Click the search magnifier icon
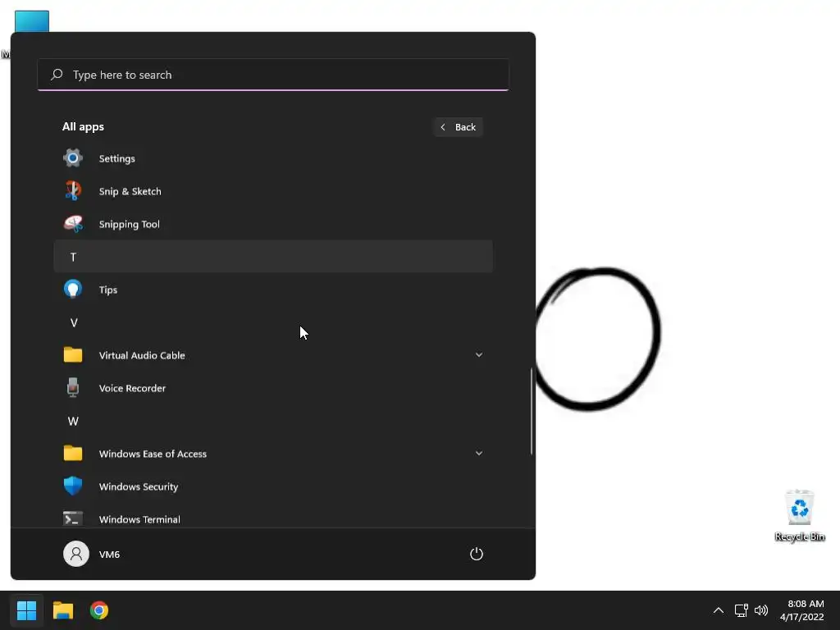 click(x=57, y=75)
